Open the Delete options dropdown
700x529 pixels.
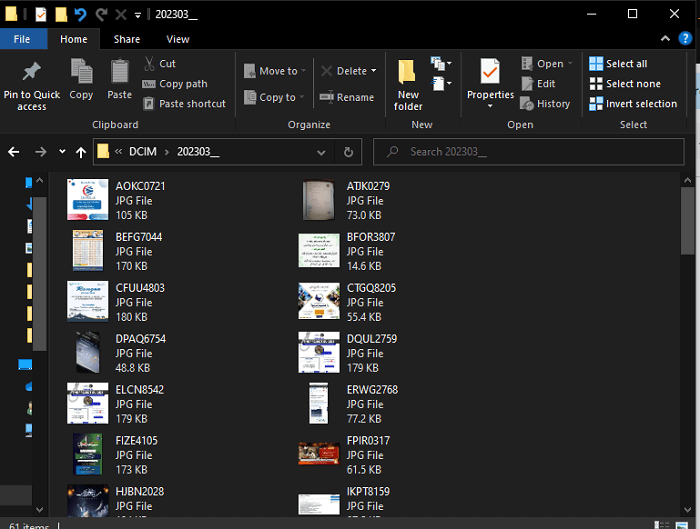tap(373, 71)
